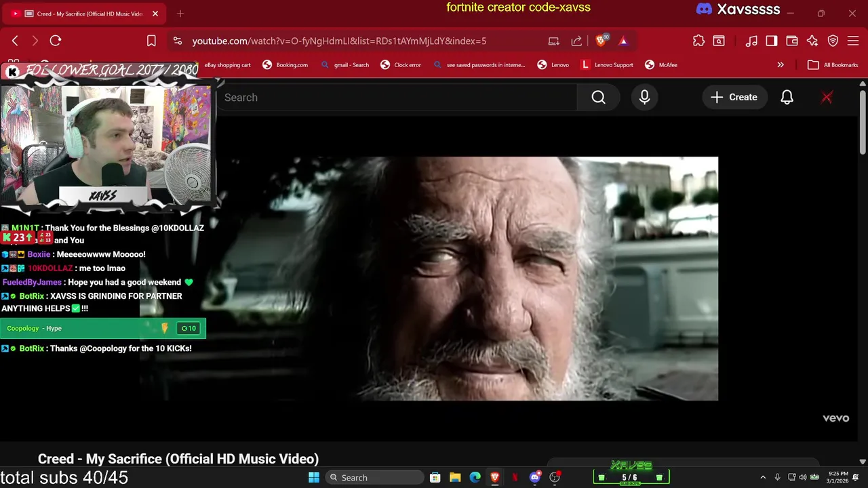The image size is (868, 488).
Task: Start voice search with microphone
Action: (x=644, y=97)
